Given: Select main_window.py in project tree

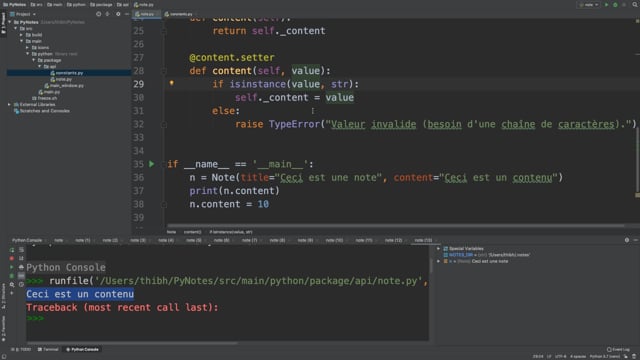Looking at the screenshot, I should [x=64, y=86].
